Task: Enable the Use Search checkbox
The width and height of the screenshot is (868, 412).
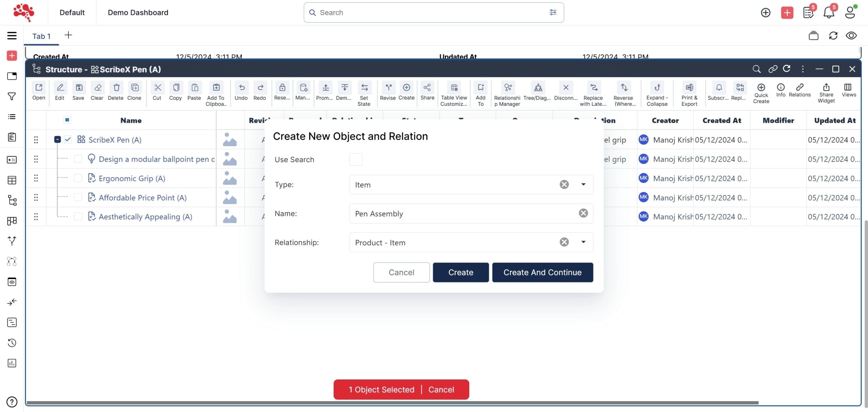Action: click(x=356, y=159)
